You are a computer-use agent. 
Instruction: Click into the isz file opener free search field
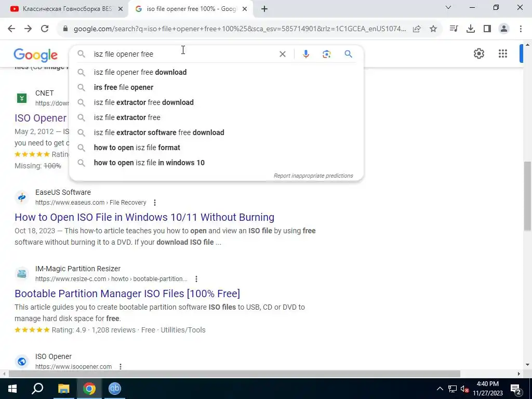(183, 54)
